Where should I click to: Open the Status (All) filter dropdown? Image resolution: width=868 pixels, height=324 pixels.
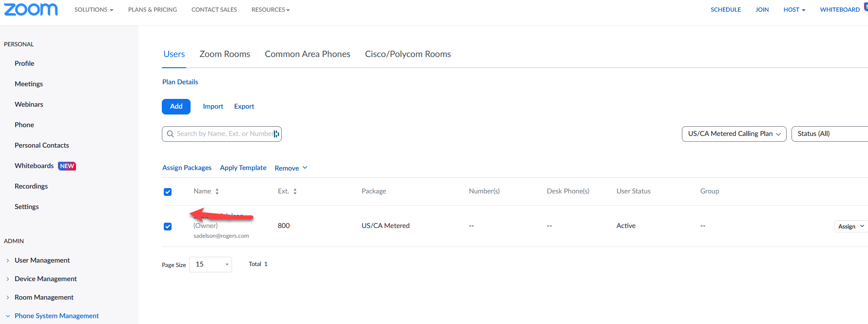(x=829, y=134)
